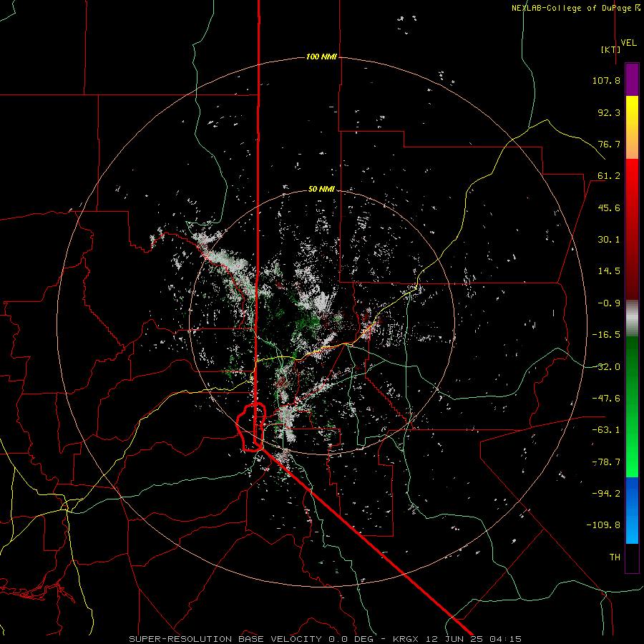Click the TH legend label

click(615, 557)
